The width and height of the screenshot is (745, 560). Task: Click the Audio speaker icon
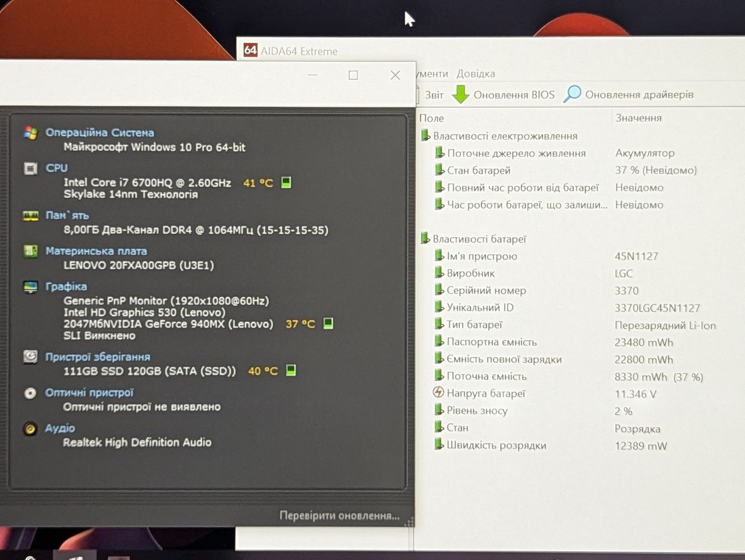pyautogui.click(x=30, y=429)
